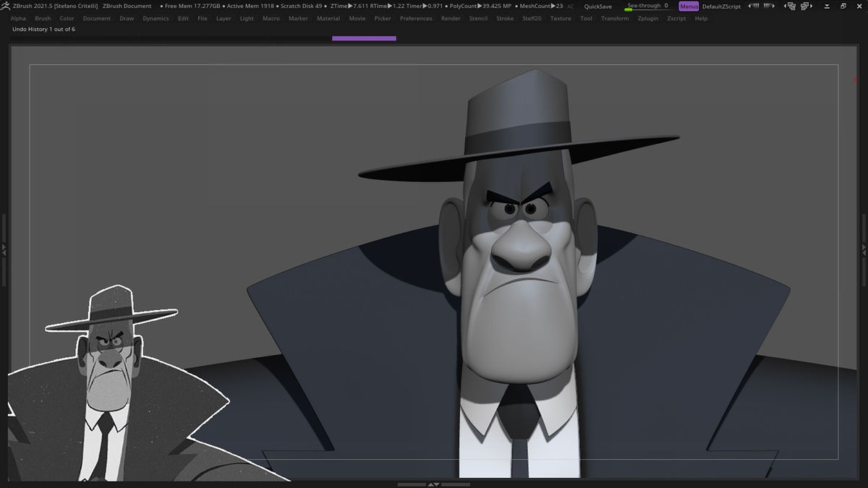
Task: Click the ZTime 7.611 status text
Action: (349, 7)
